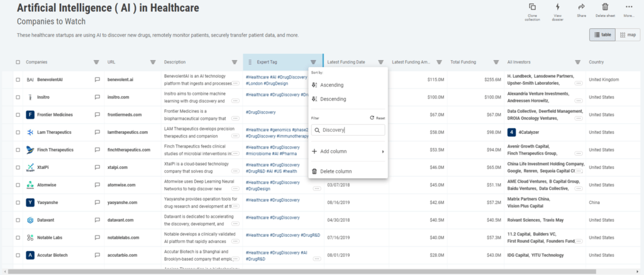Click the Accutar Biotech logo icon
The width and height of the screenshot is (644, 275).
coord(30,255)
